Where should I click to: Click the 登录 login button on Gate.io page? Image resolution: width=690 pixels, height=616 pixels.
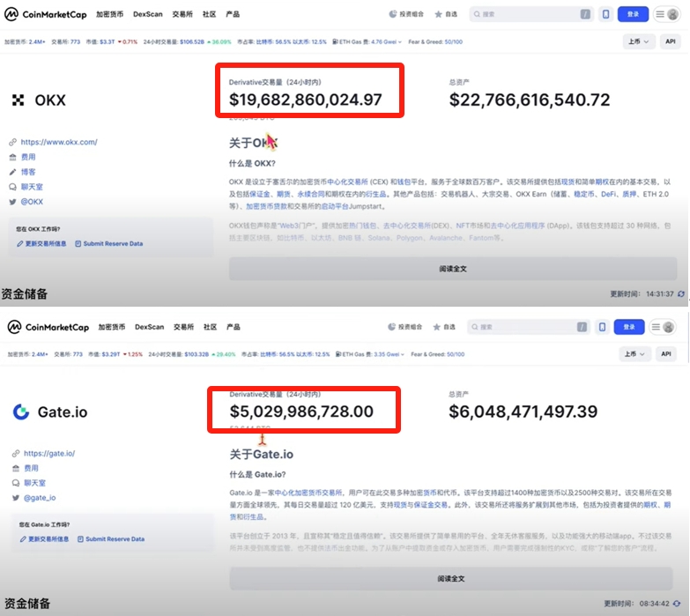click(629, 327)
